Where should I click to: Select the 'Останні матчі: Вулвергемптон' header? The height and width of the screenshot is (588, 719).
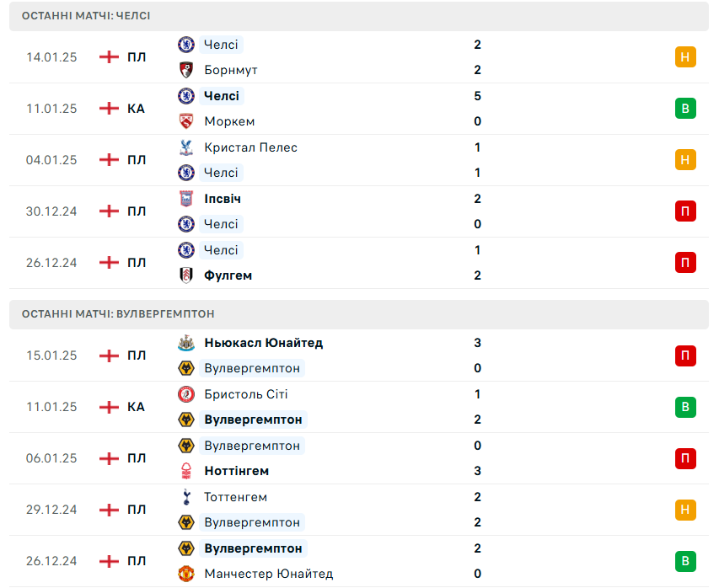click(x=118, y=313)
